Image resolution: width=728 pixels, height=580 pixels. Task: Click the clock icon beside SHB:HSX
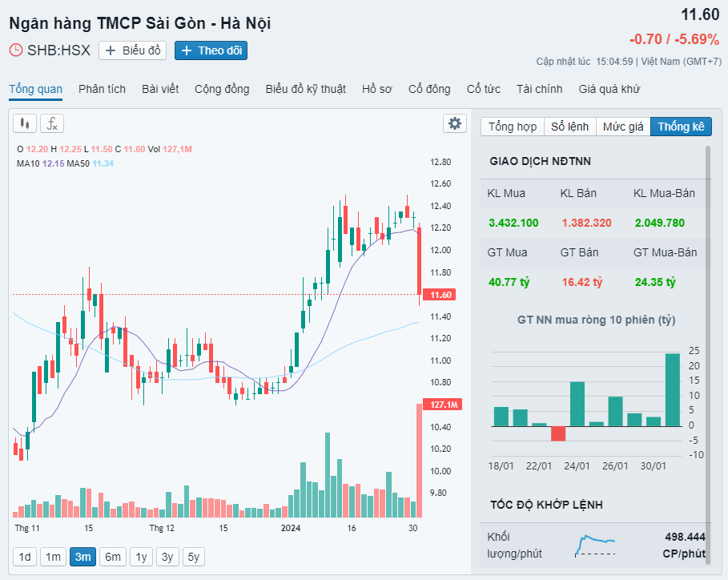(16, 50)
